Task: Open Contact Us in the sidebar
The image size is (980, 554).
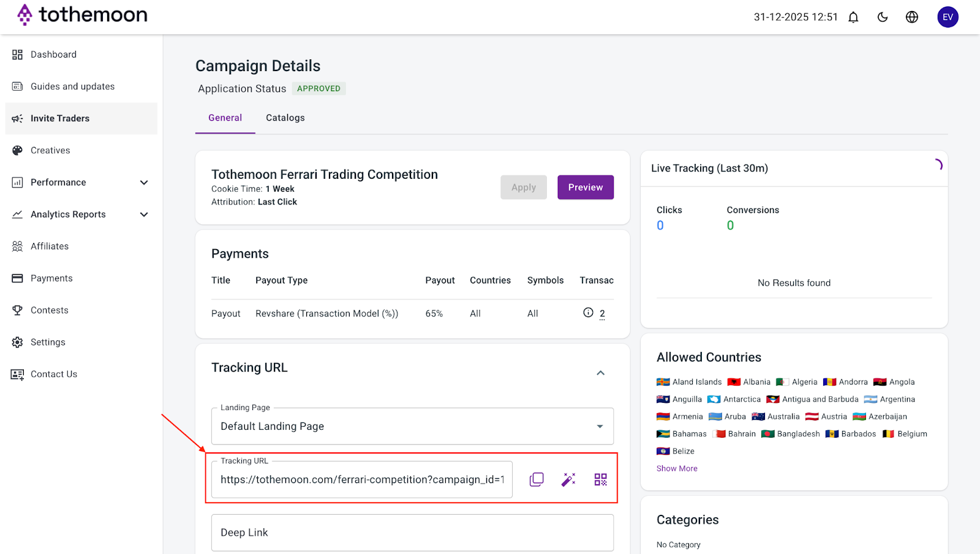Action: (81, 374)
